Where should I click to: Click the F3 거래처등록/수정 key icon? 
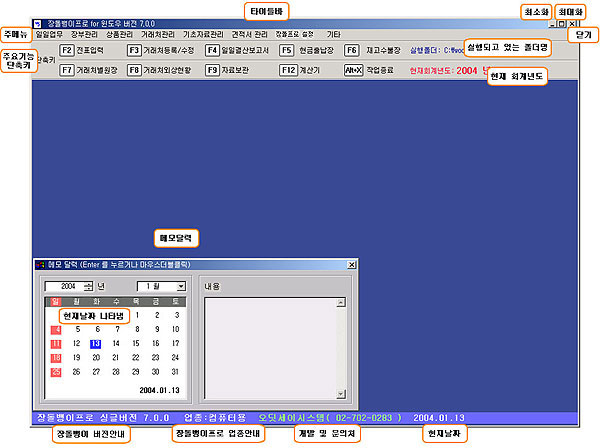(134, 50)
